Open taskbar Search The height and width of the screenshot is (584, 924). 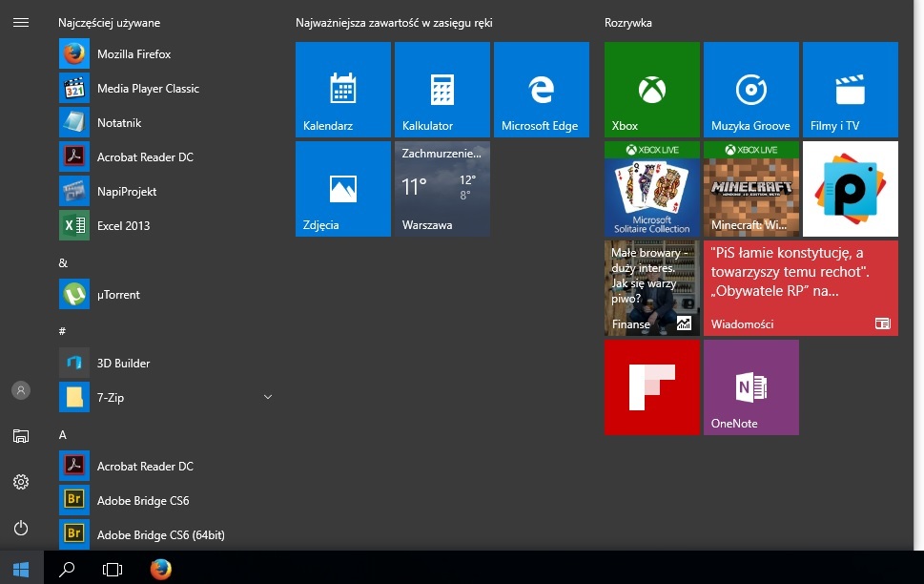(x=67, y=569)
